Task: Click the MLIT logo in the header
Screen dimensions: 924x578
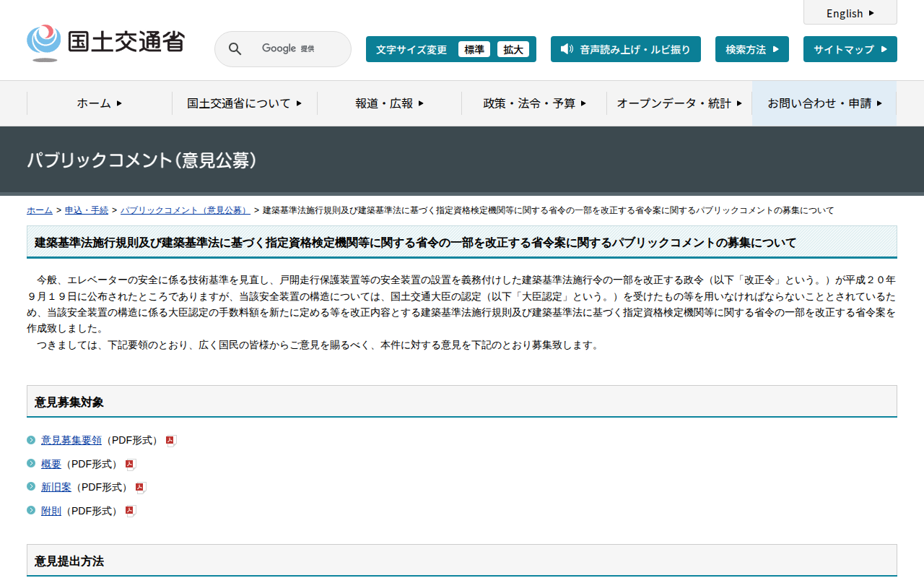Action: pos(105,43)
